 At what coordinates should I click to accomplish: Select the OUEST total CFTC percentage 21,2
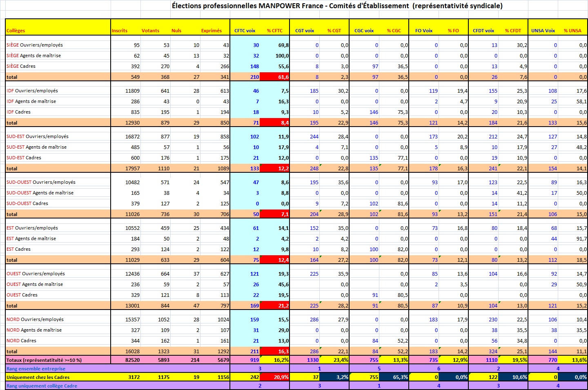(275, 305)
